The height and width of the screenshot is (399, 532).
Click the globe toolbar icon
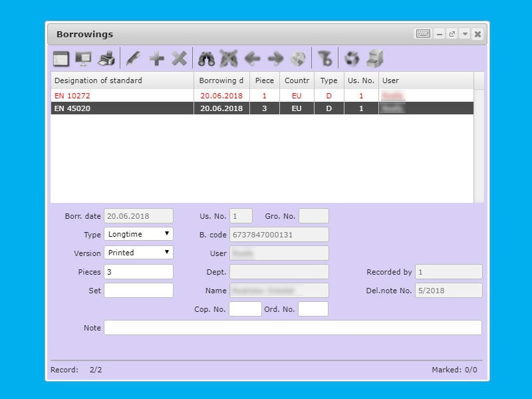click(299, 59)
